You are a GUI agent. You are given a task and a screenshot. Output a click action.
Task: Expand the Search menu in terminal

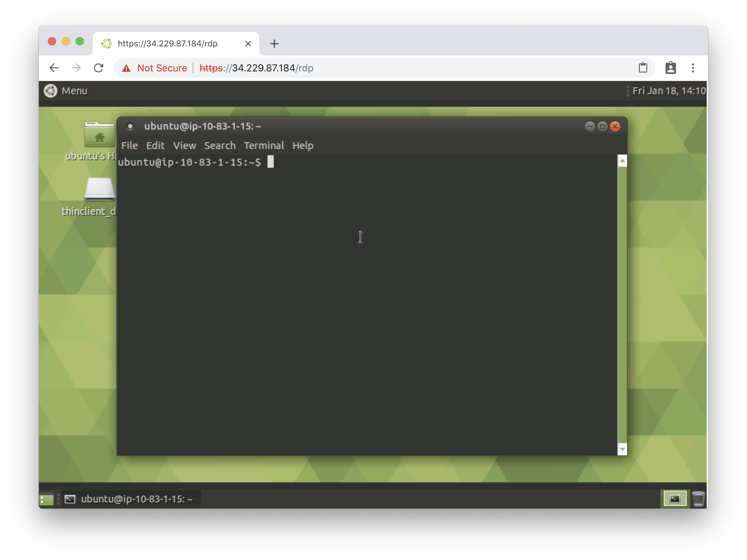click(x=220, y=146)
